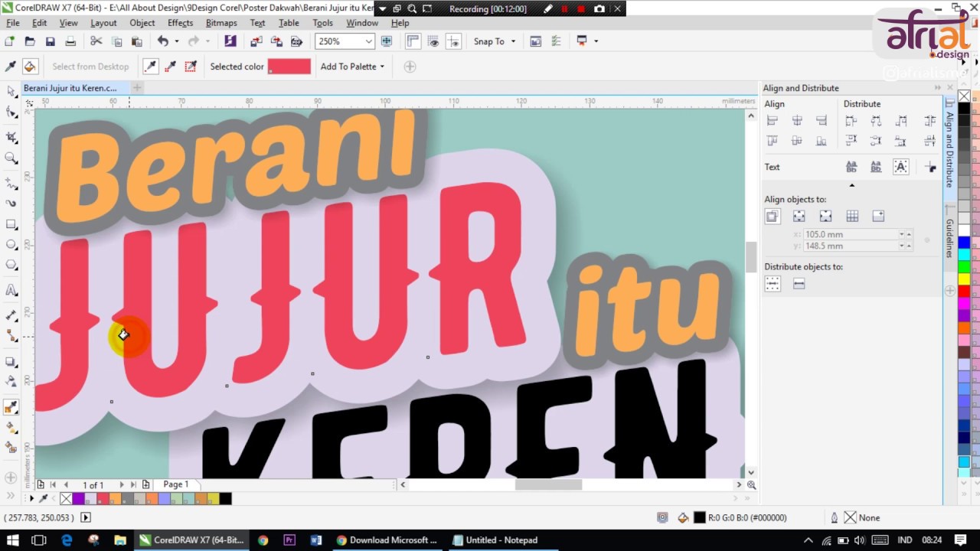
Task: Click the Import icon
Action: point(256,41)
